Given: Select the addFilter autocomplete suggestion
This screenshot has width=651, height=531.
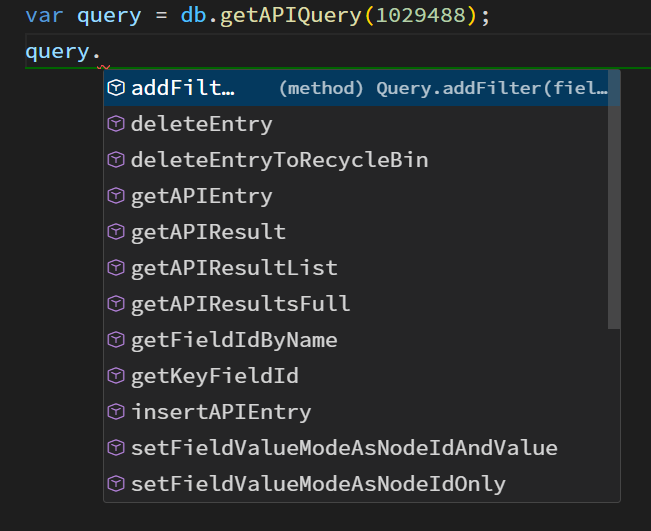Looking at the screenshot, I should click(183, 88).
